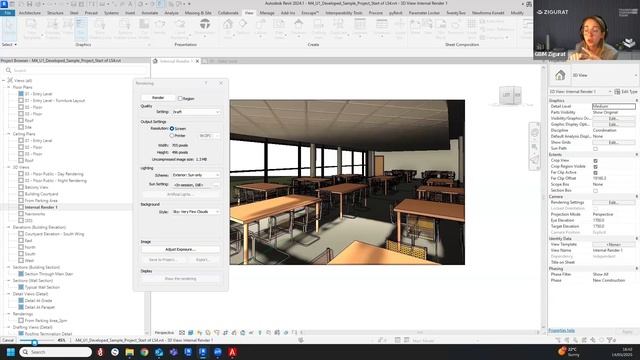Open the Background Style dropdown
Screen dimensions: 640x360
[x=196, y=212]
